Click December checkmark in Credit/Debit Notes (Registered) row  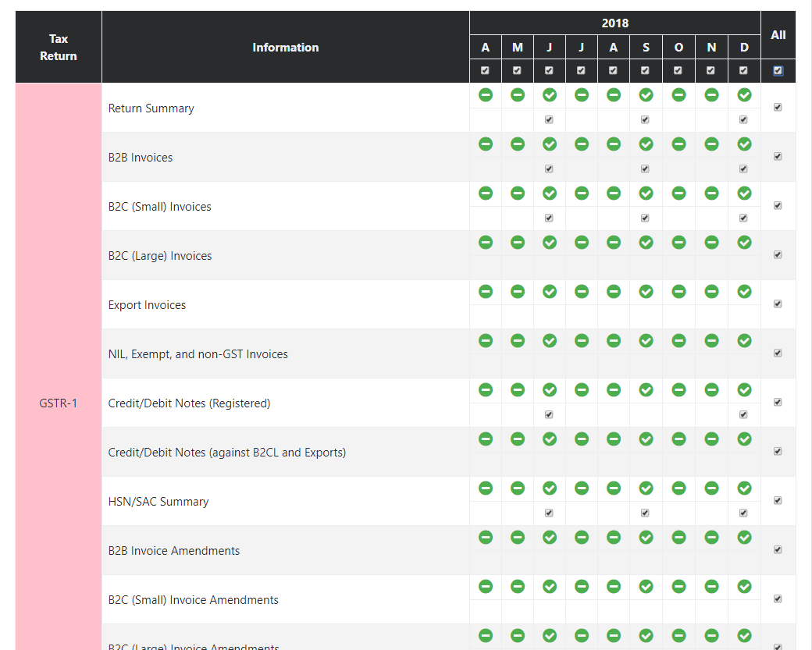click(744, 390)
